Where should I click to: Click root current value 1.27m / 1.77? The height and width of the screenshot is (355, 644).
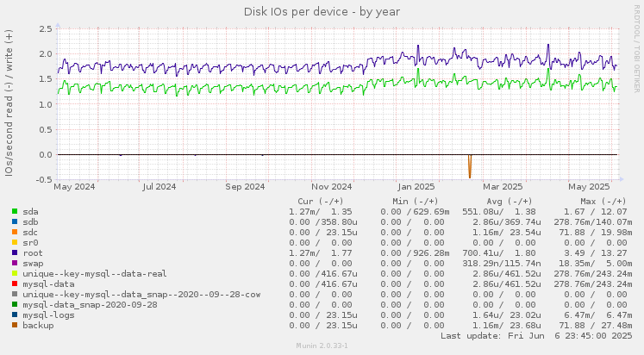(321, 253)
